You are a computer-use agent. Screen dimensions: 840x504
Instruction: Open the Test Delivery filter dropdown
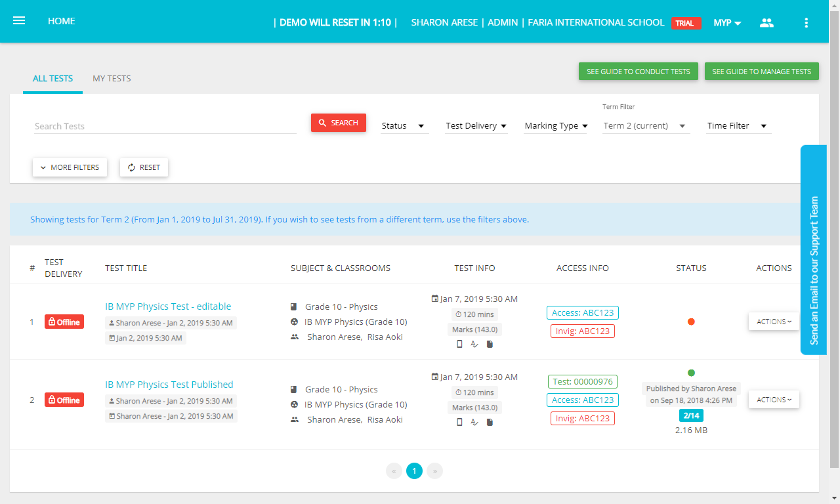pyautogui.click(x=476, y=126)
